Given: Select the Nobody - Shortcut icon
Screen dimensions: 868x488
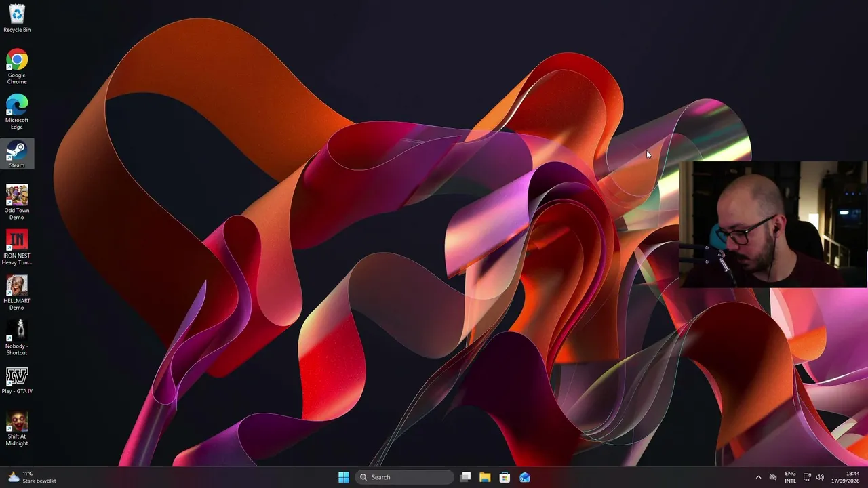Looking at the screenshot, I should (17, 338).
